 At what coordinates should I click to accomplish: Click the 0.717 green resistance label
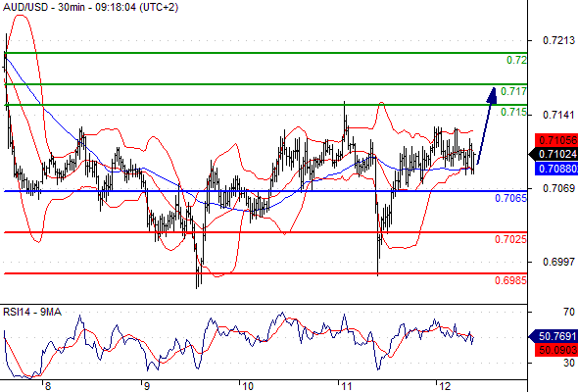pos(514,91)
